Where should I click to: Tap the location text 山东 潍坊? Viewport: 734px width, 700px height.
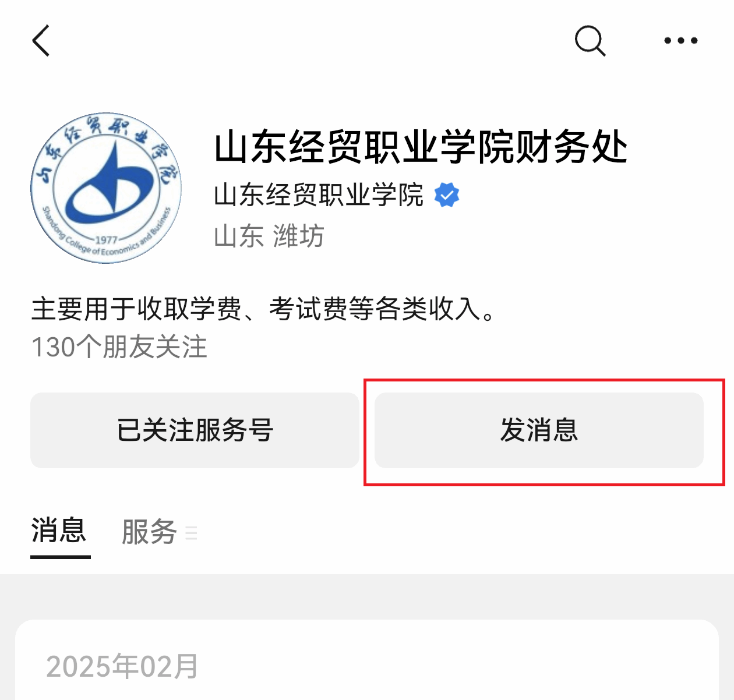269,236
